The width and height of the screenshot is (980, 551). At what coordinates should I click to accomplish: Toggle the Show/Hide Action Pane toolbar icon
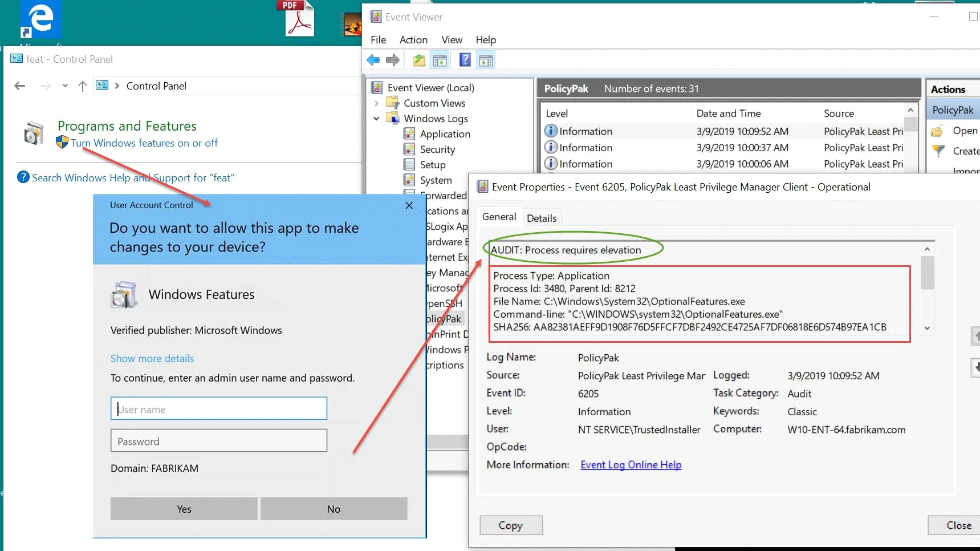[486, 59]
